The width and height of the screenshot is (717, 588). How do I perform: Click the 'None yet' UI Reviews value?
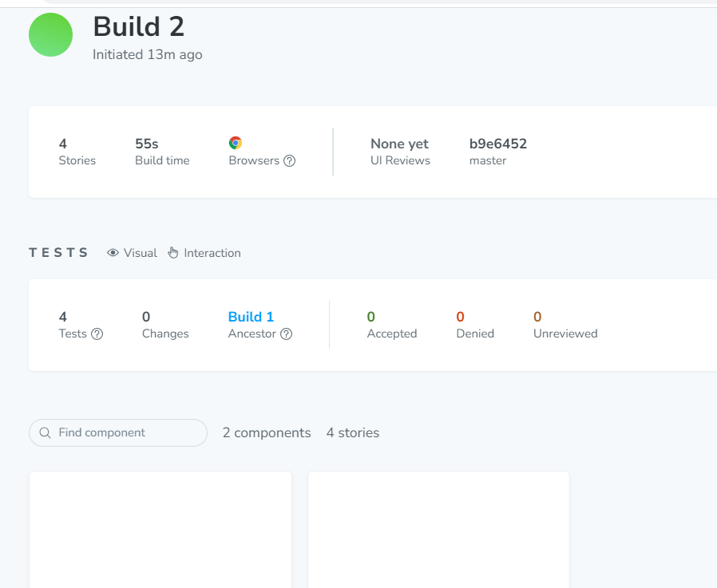pos(400,144)
